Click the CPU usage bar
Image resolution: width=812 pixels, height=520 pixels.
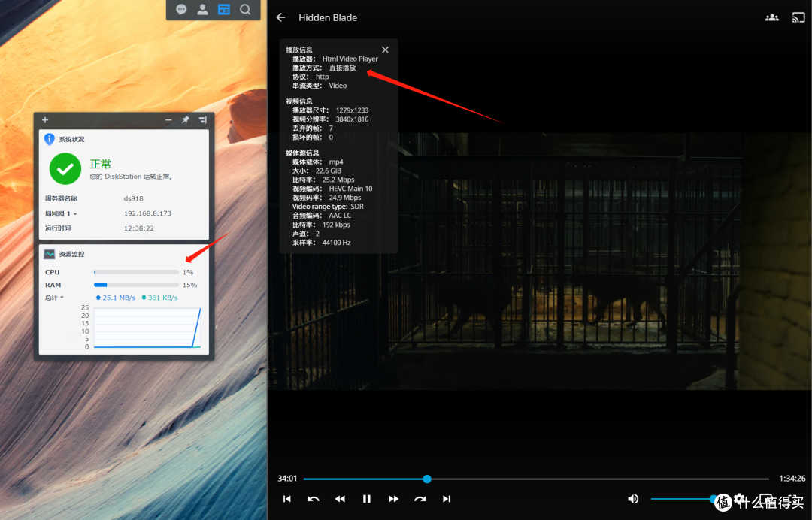[x=137, y=271]
